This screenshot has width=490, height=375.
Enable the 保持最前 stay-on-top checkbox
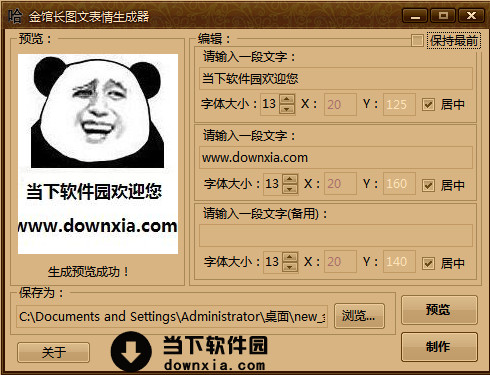(x=417, y=41)
